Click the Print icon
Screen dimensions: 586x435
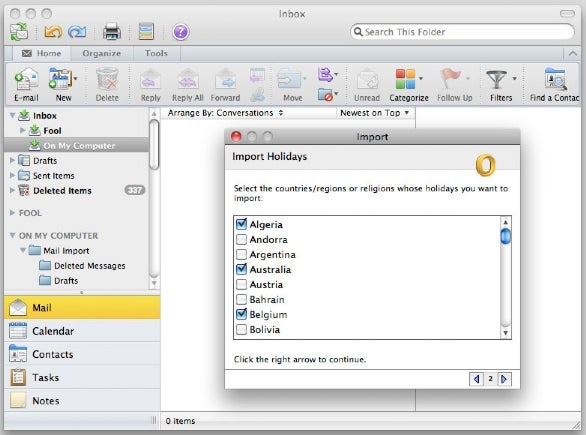point(112,32)
